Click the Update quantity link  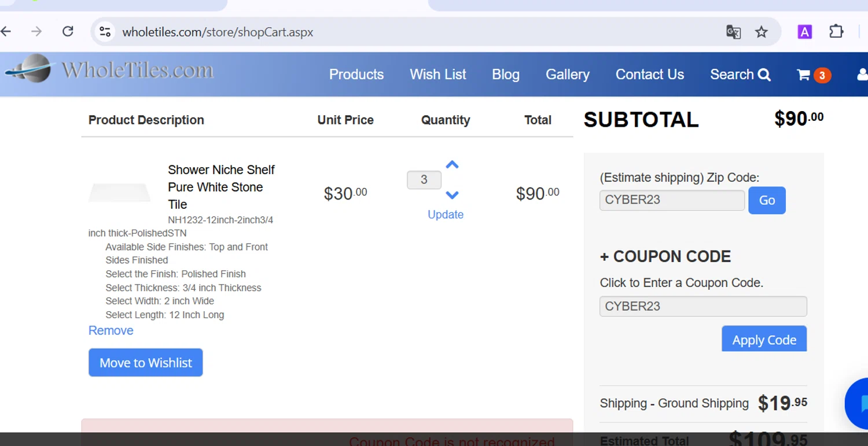pos(446,215)
